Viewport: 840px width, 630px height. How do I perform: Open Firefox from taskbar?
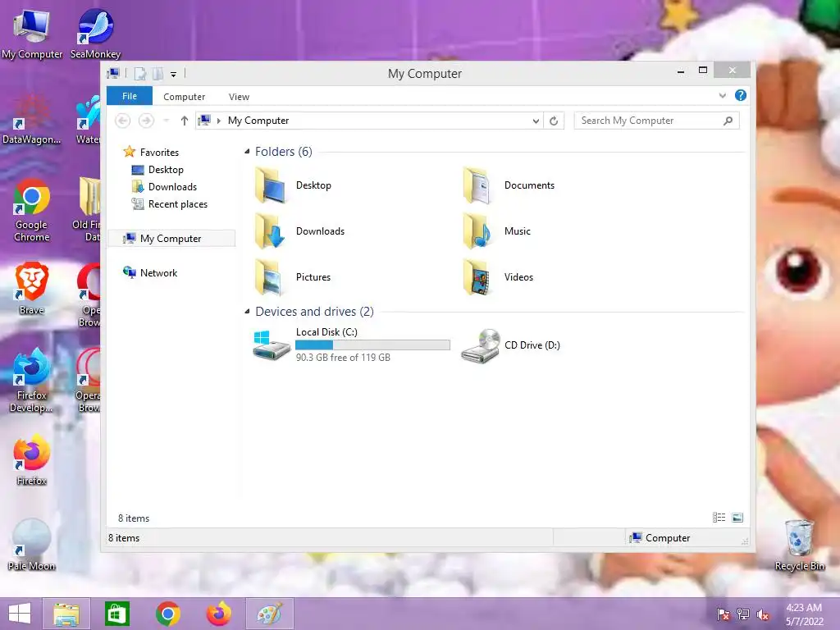coord(218,614)
